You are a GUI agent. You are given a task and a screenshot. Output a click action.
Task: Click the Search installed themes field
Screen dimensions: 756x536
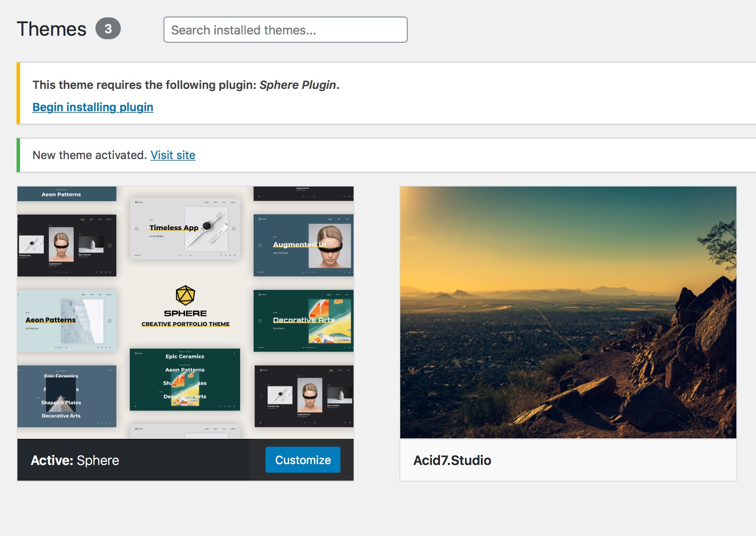285,30
